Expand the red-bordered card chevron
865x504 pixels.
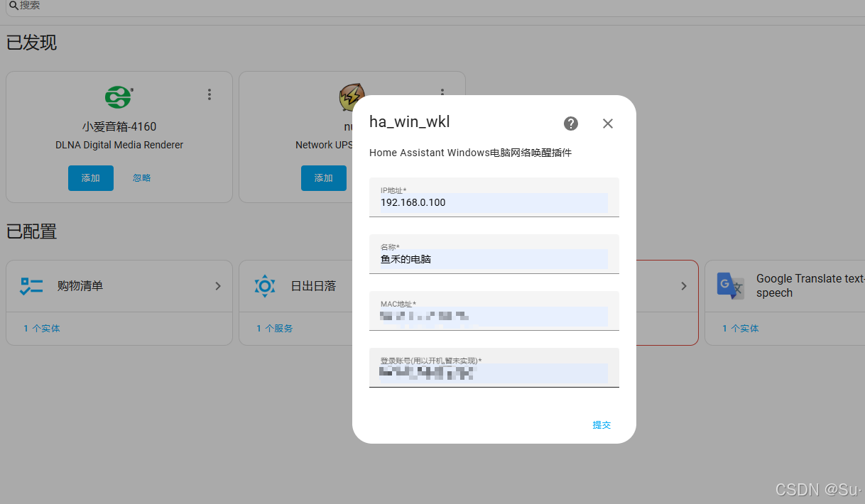click(684, 286)
